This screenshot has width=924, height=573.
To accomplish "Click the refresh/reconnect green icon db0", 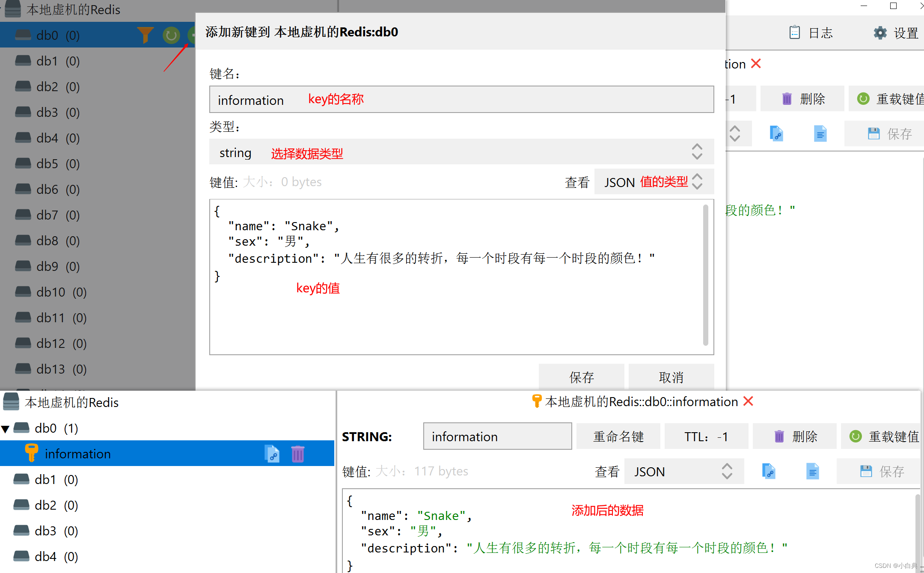I will [168, 35].
